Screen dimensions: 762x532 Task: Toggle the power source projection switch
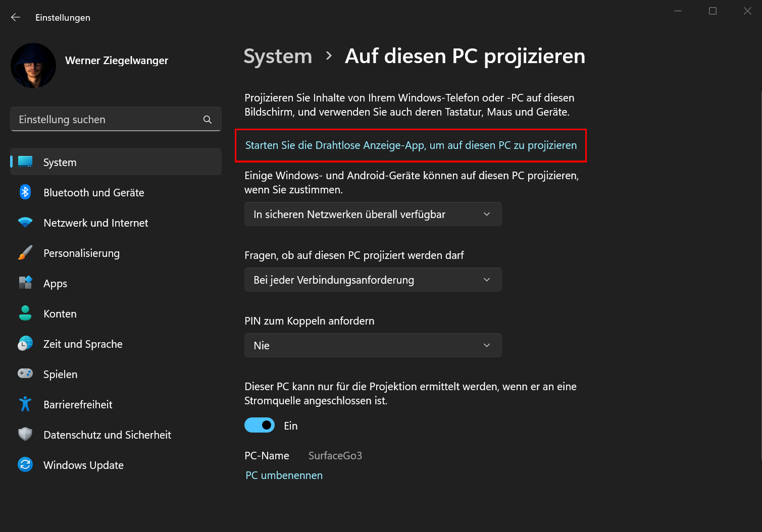click(260, 425)
